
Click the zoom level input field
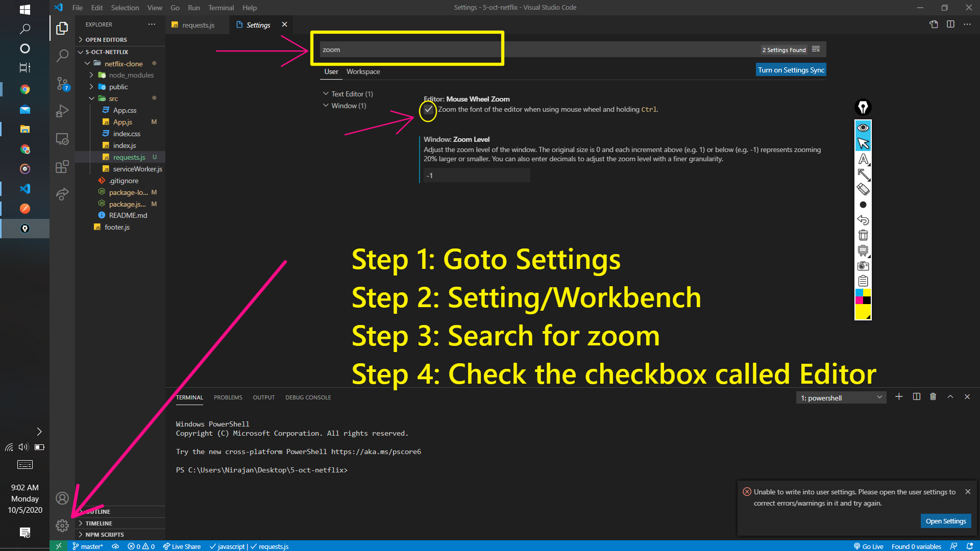point(475,175)
